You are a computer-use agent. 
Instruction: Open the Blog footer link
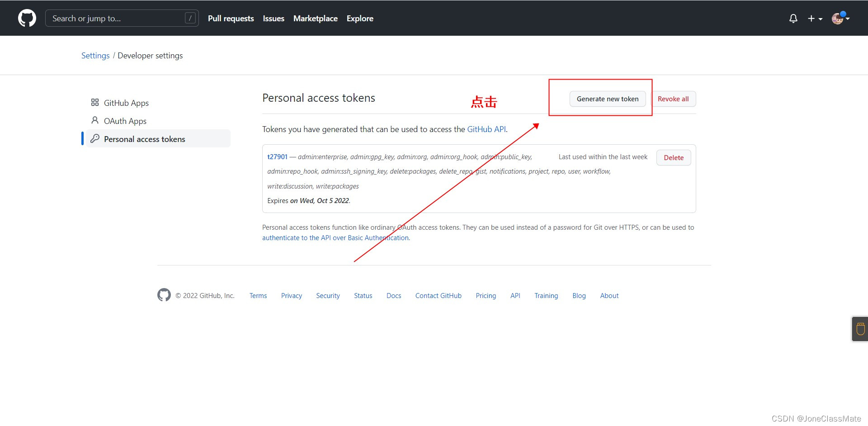coord(579,296)
